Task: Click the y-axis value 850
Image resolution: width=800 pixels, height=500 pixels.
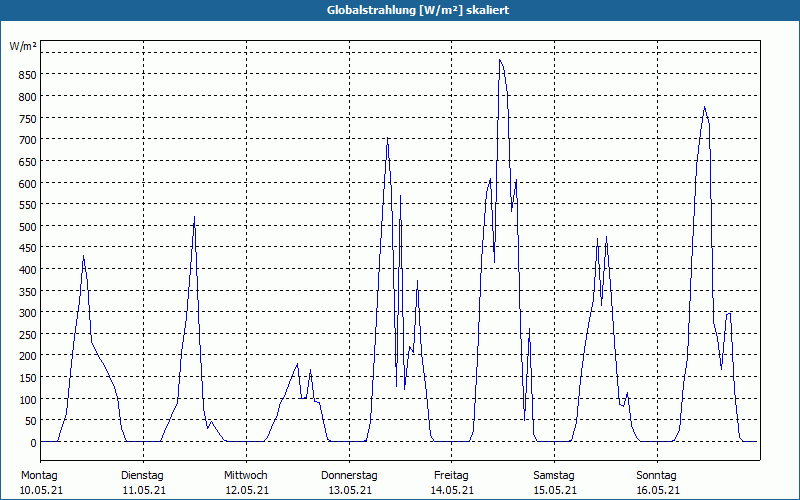Action: pos(27,75)
